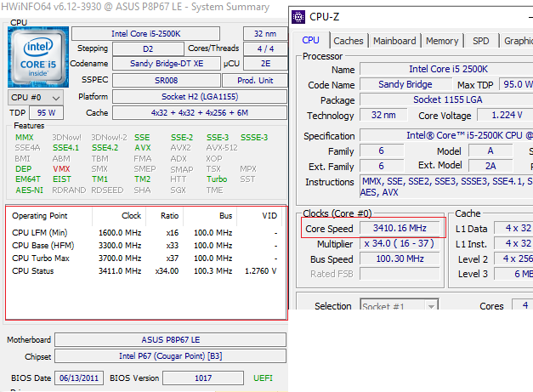Click the µCU 2E field
The width and height of the screenshot is (533, 392).
pos(265,64)
